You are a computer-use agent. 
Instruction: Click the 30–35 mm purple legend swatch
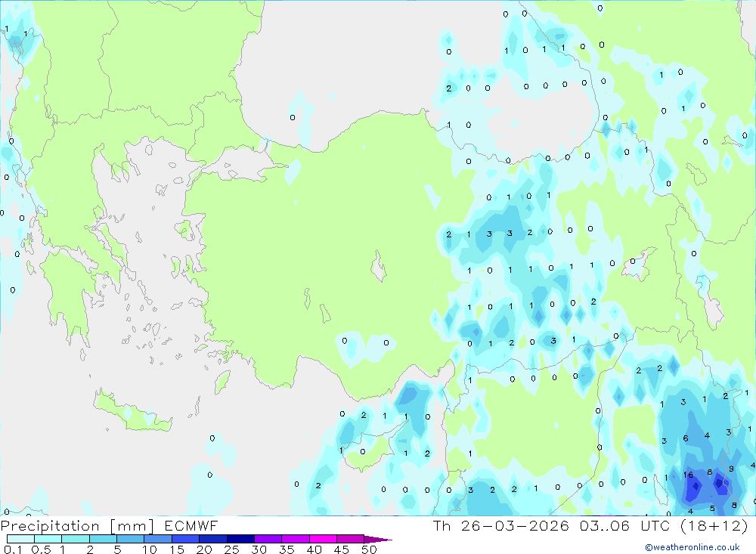268,539
